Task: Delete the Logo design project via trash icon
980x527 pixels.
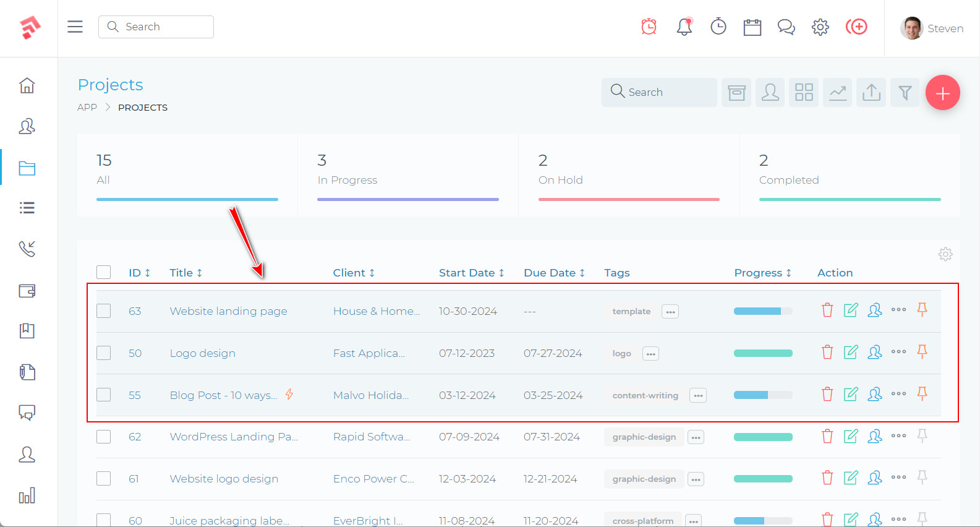Action: pos(827,353)
